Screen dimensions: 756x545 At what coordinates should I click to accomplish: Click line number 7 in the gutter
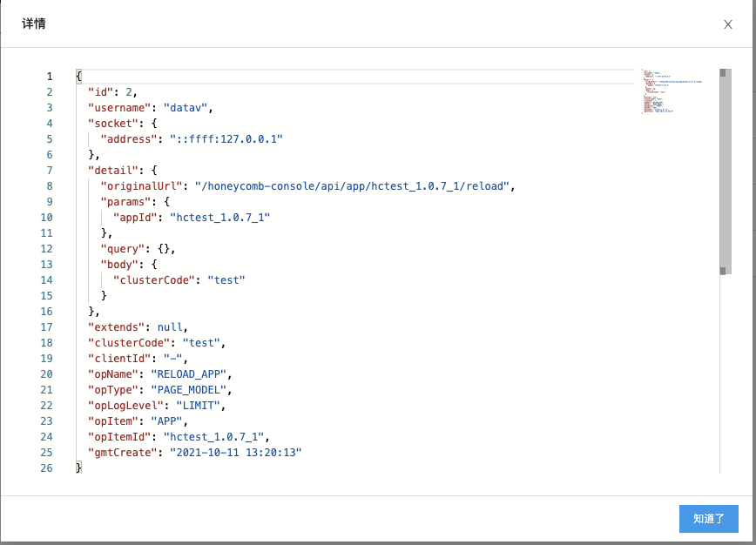[49, 171]
